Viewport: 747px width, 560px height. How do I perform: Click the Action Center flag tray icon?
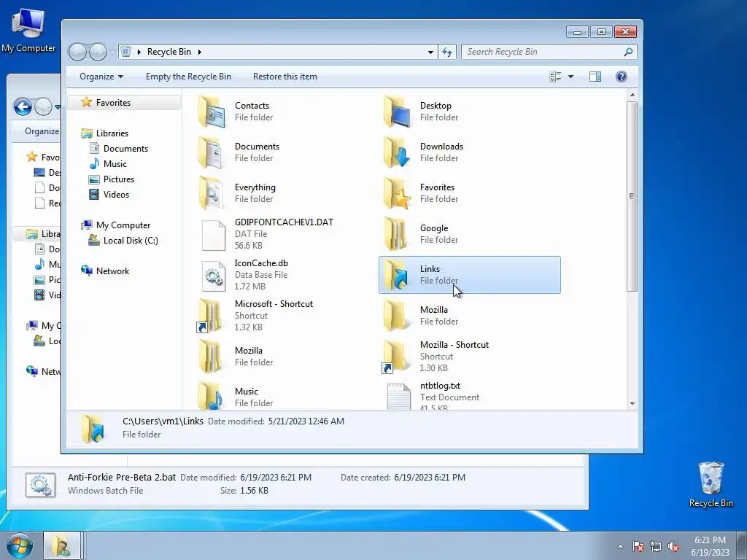tap(638, 546)
